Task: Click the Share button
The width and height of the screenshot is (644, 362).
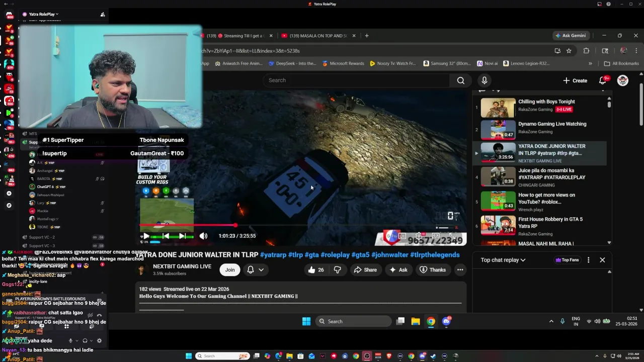Action: click(x=365, y=270)
